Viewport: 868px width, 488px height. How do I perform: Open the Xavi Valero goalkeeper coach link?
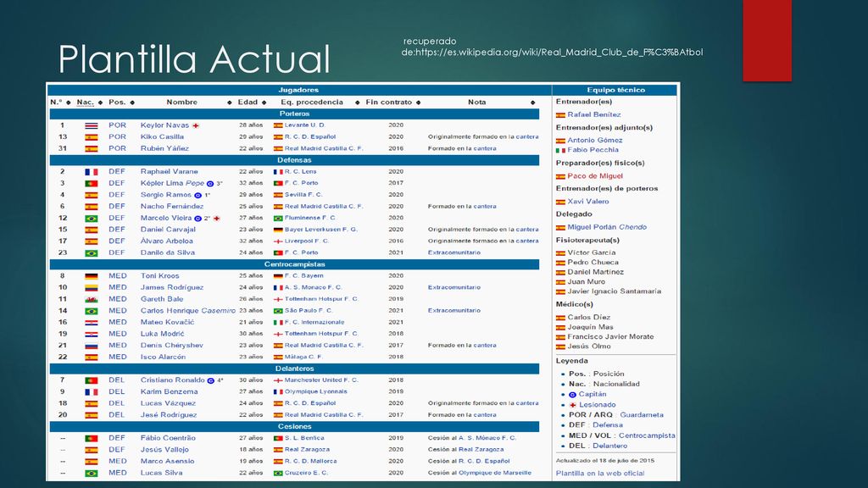click(588, 202)
